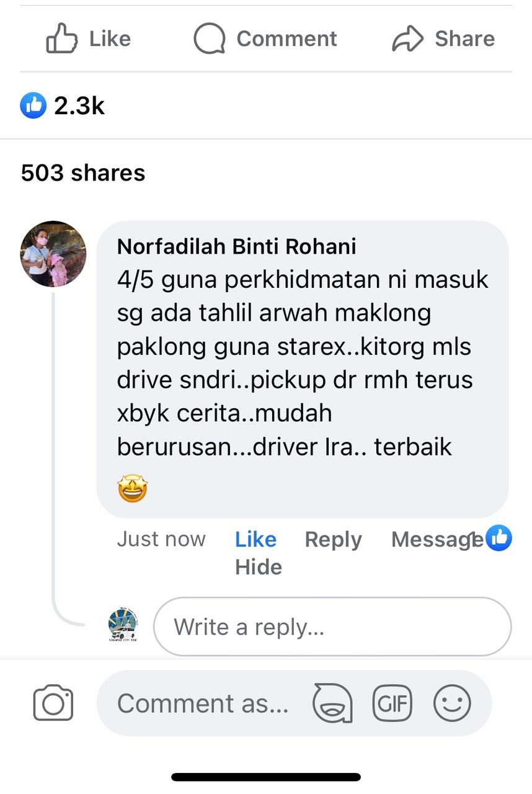Open the sticker picker icon
Screen dimensions: 532x794
point(332,703)
